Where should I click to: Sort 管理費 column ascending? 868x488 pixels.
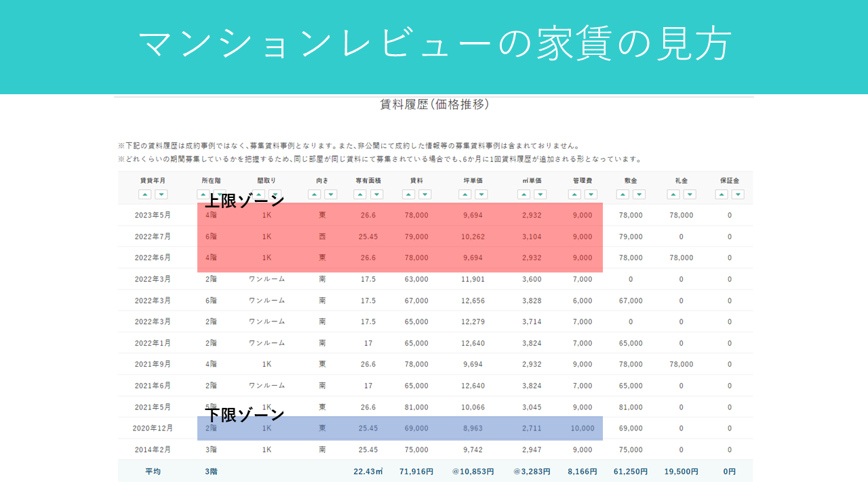click(574, 195)
